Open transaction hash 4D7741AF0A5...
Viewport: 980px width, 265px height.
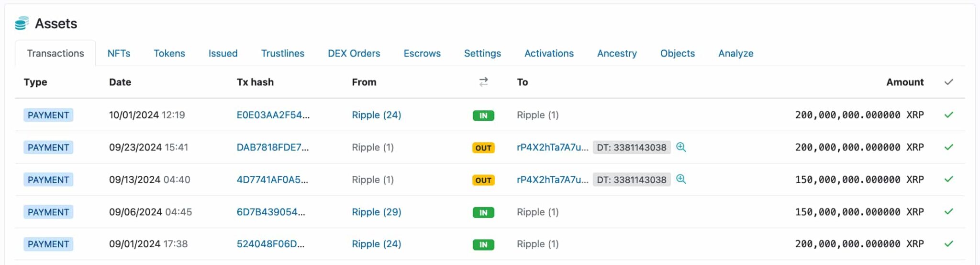tap(272, 180)
